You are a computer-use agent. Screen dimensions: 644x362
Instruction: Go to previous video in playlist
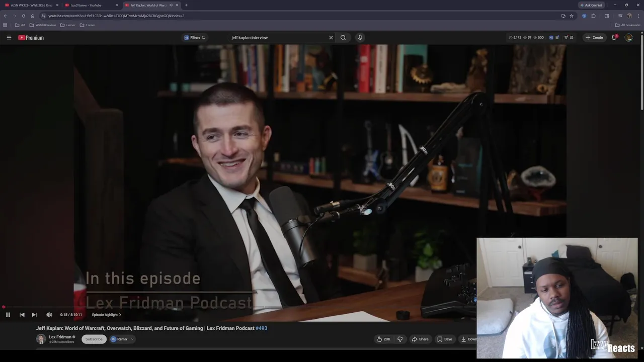(x=22, y=315)
